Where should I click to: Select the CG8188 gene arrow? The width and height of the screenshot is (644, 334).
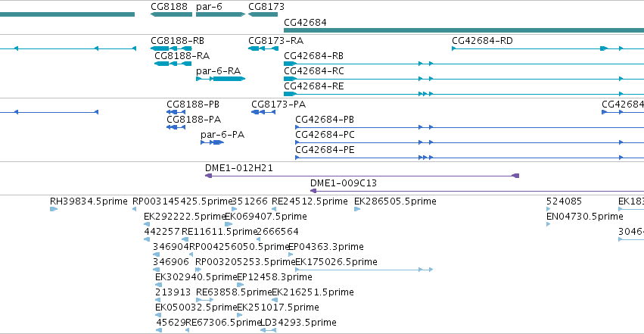pyautogui.click(x=171, y=14)
